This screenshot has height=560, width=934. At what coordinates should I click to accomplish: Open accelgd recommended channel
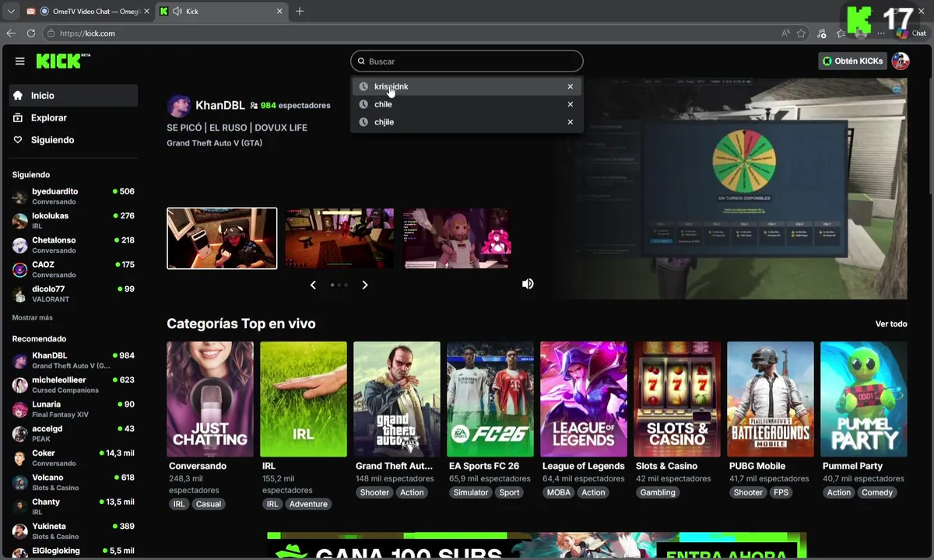73,433
